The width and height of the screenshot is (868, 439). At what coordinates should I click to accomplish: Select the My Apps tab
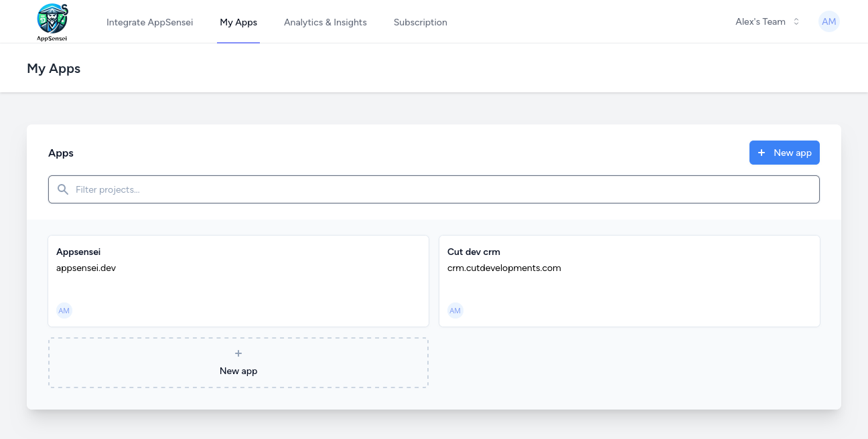(x=238, y=22)
